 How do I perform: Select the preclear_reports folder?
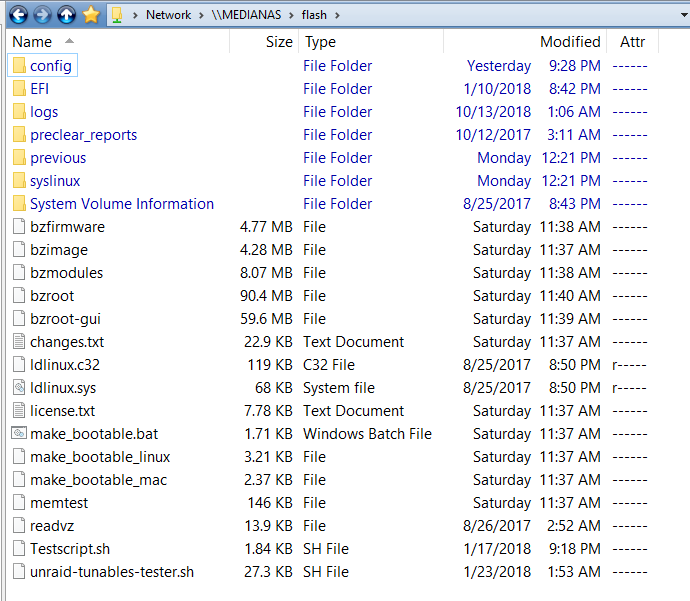84,135
